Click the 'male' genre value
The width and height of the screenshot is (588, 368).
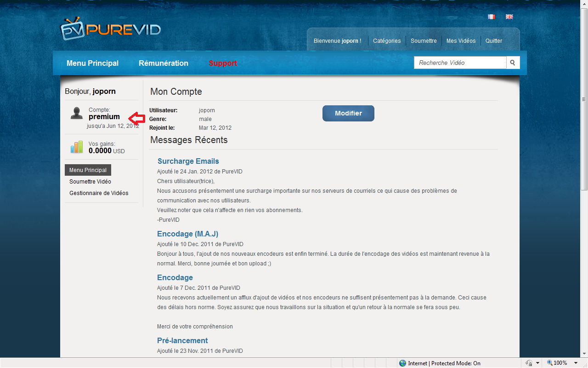point(205,119)
